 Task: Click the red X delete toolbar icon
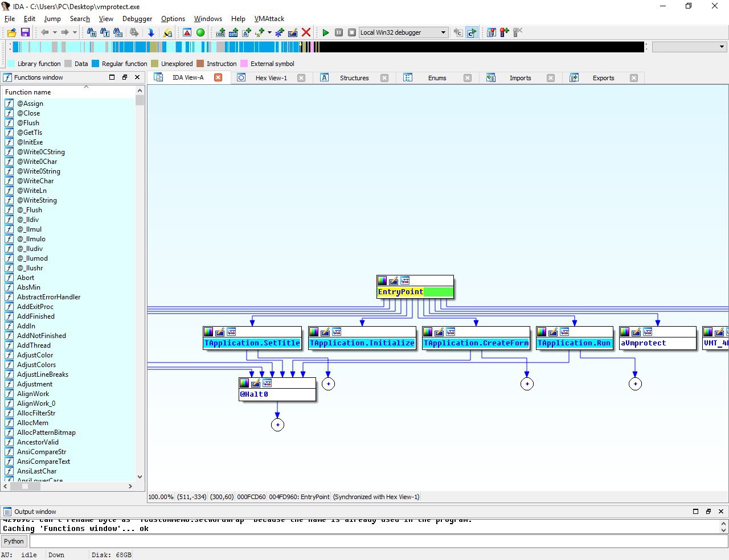[x=306, y=32]
